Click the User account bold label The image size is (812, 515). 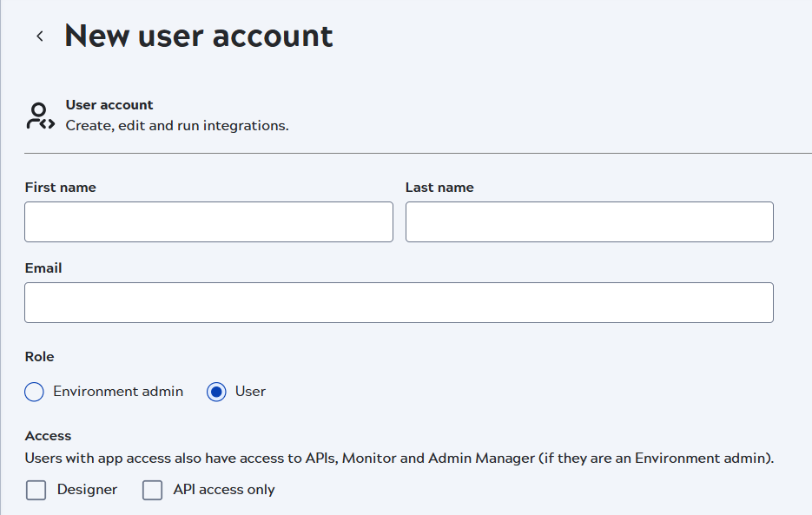(109, 104)
